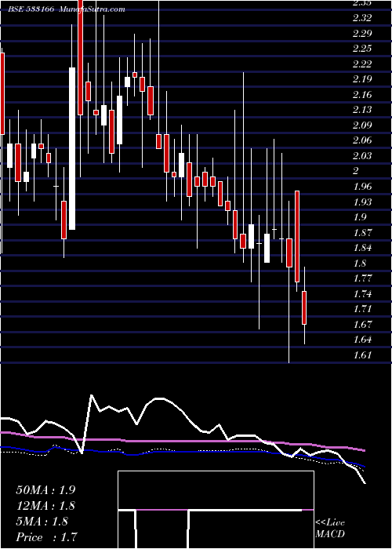This screenshot has height=549, width=392.
Task: Click the 2.29 price axis label
Action: click(x=362, y=34)
